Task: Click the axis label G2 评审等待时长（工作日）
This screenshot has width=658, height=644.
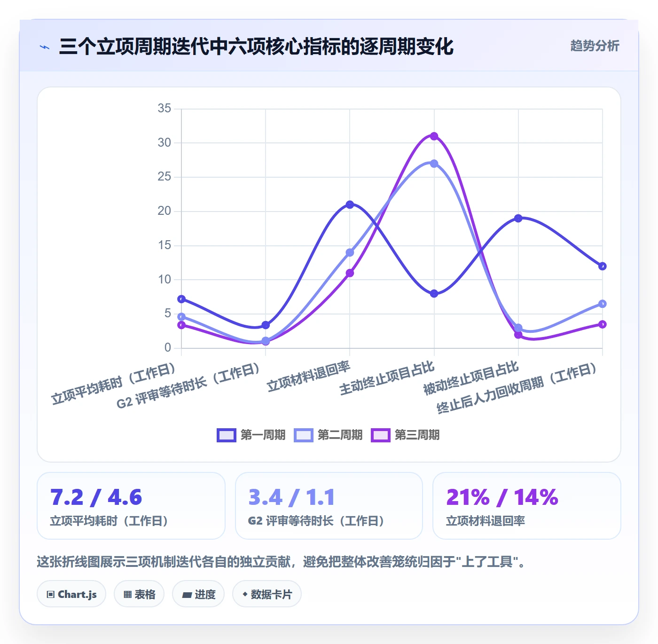Action: [x=189, y=385]
